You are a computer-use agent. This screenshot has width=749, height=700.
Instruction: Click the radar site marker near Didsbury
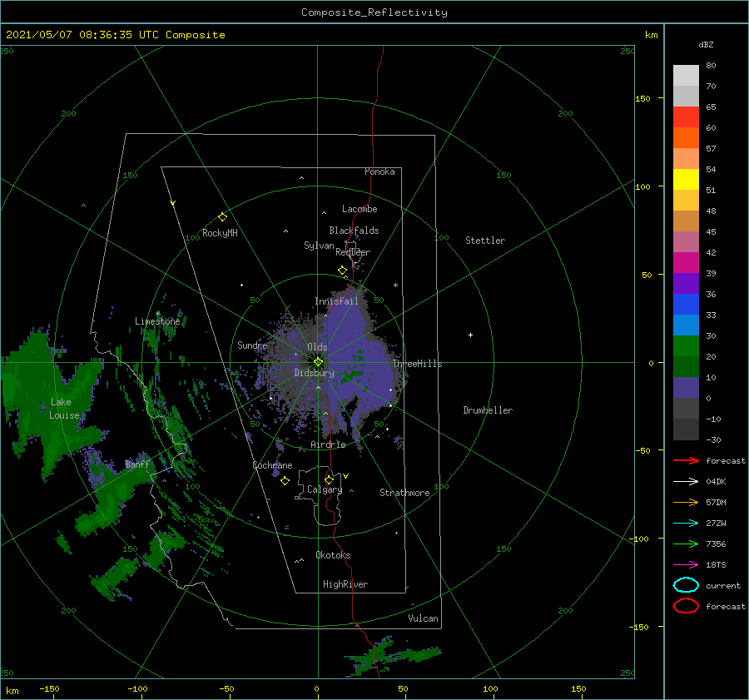[x=318, y=362]
